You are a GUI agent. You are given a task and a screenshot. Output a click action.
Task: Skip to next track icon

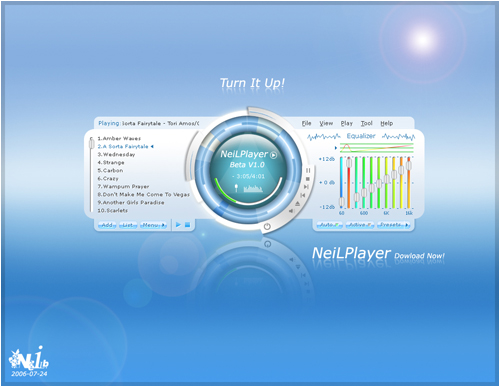(306, 187)
